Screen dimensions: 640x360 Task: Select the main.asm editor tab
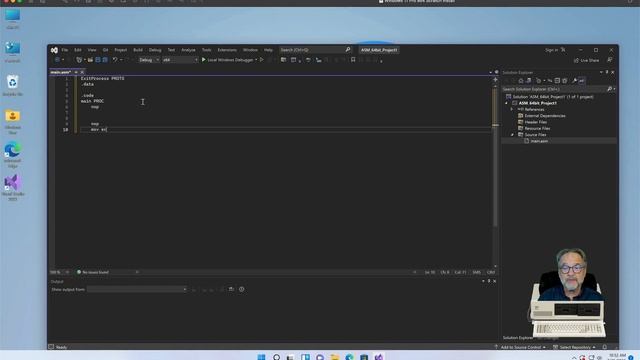pos(60,72)
